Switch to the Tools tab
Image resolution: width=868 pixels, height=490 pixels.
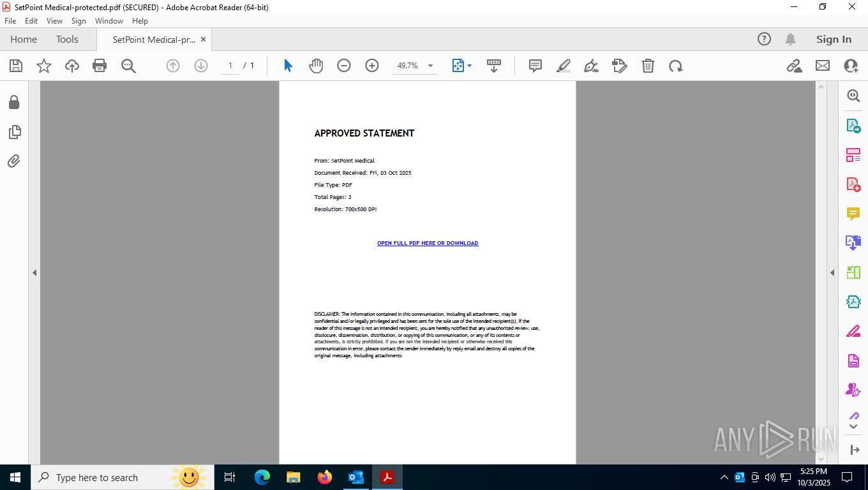67,39
